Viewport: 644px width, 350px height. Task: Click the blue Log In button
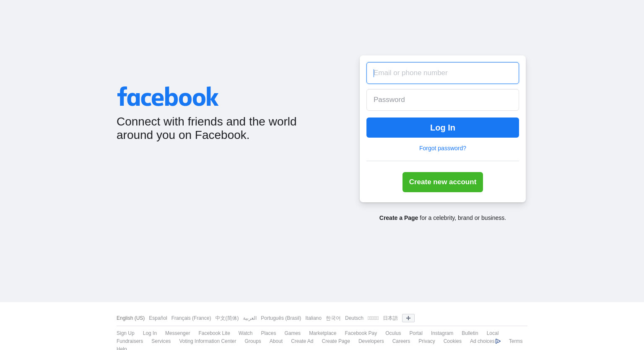tap(443, 128)
